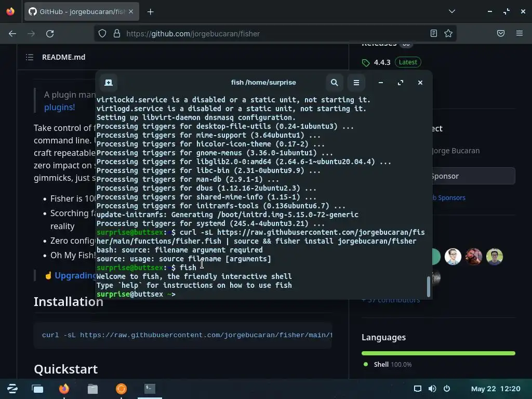
Task: Bookmark this page with star icon
Action: [x=448, y=33]
